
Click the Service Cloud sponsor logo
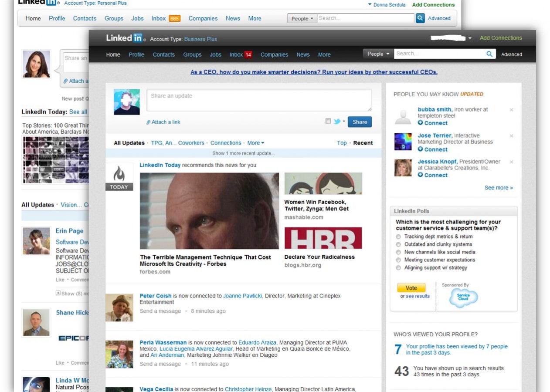[463, 298]
